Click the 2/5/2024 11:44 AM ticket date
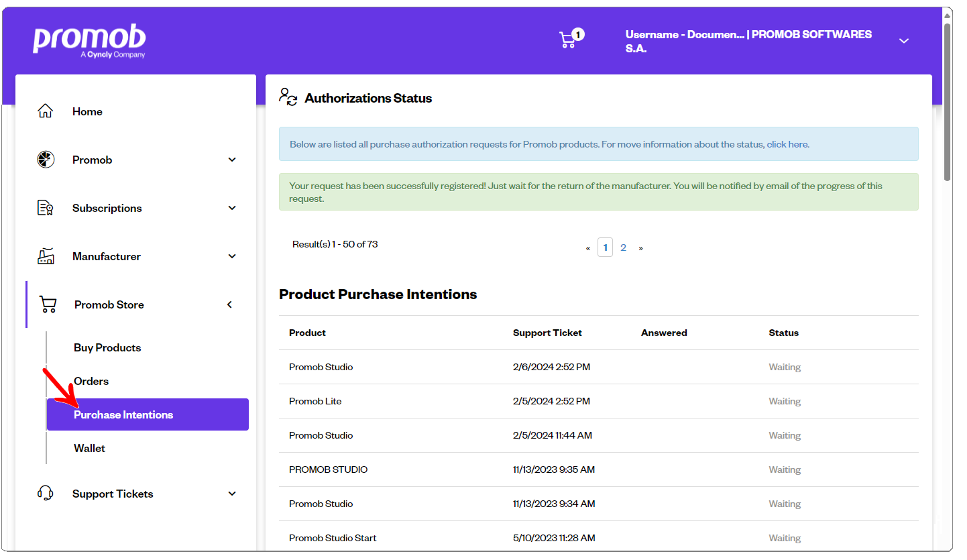The image size is (967, 560). [553, 435]
